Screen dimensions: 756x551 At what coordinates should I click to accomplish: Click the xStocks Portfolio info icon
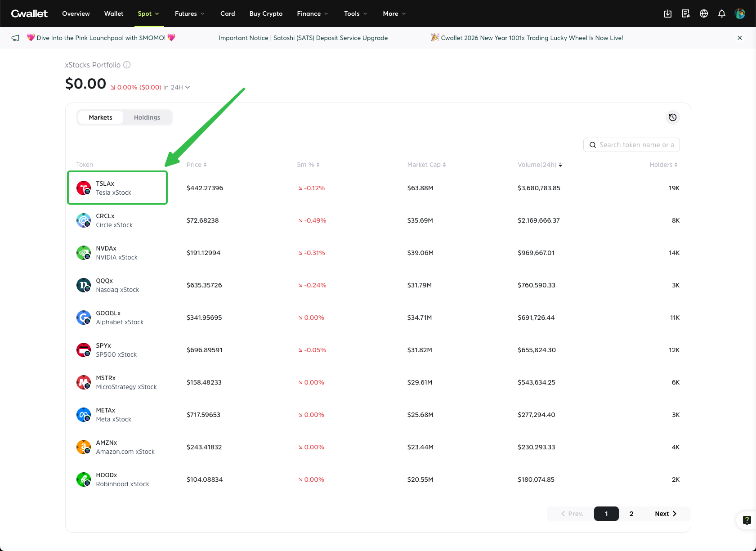point(127,65)
